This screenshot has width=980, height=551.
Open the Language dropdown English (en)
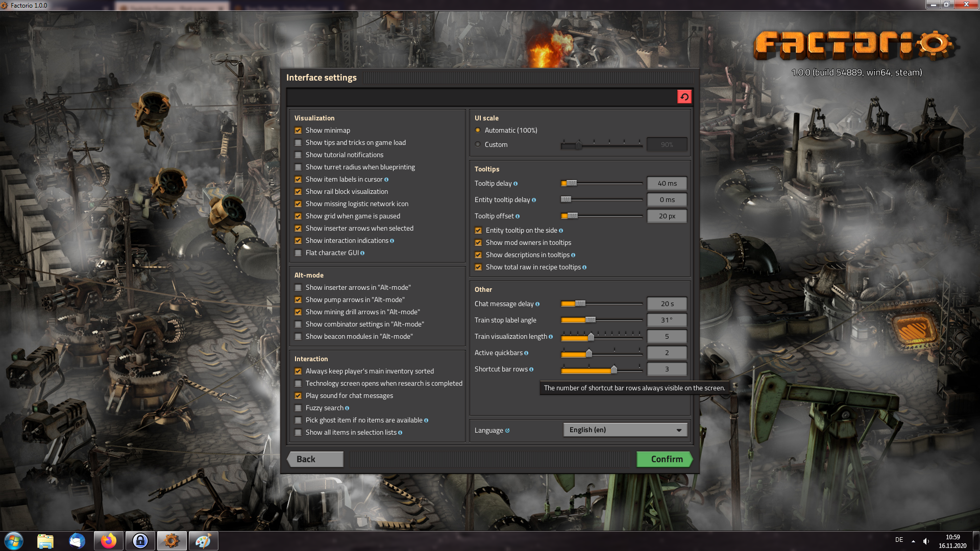pos(625,430)
